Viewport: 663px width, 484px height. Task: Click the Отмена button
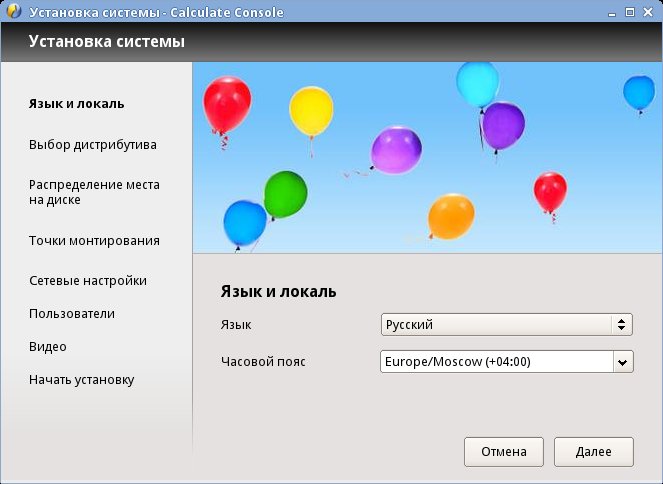(x=504, y=452)
